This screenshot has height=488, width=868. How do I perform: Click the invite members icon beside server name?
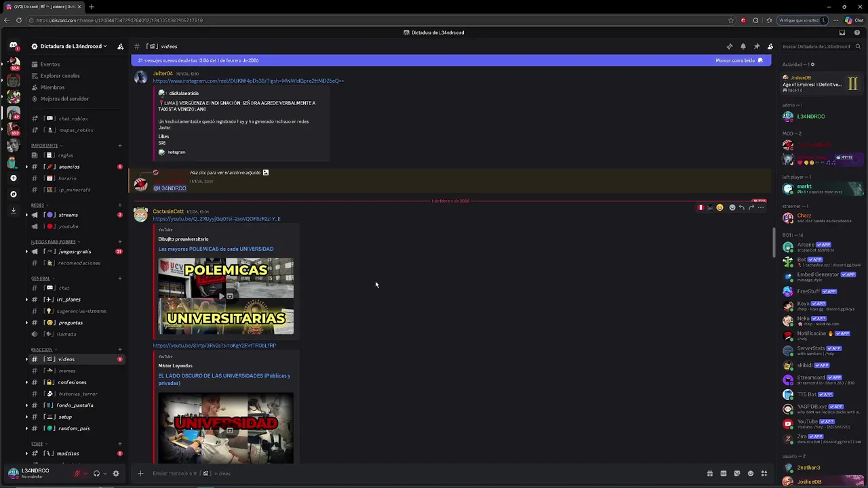coord(120,46)
